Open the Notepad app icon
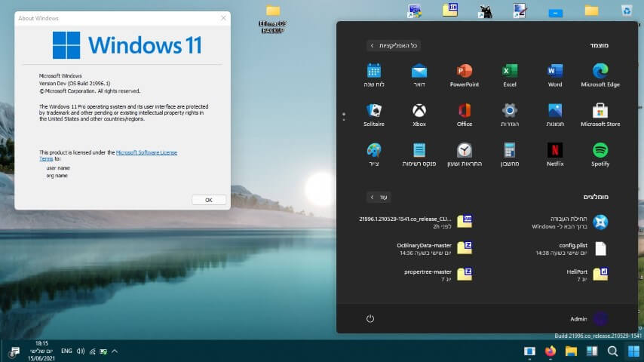 419,155
